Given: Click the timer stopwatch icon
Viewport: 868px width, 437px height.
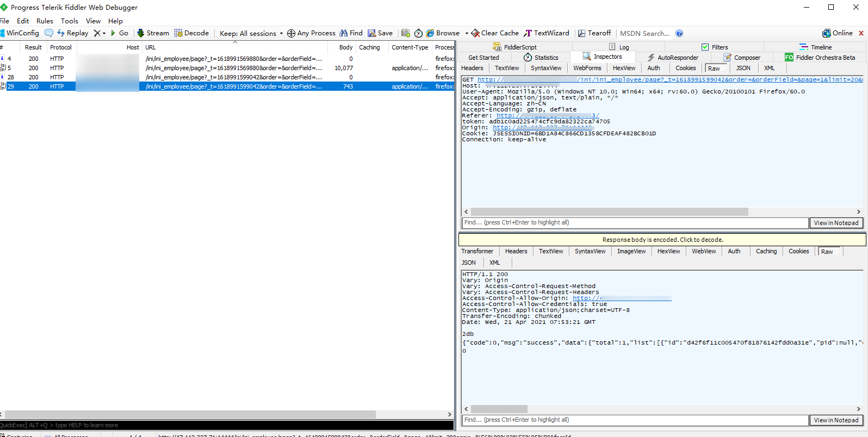Looking at the screenshot, I should (x=418, y=33).
